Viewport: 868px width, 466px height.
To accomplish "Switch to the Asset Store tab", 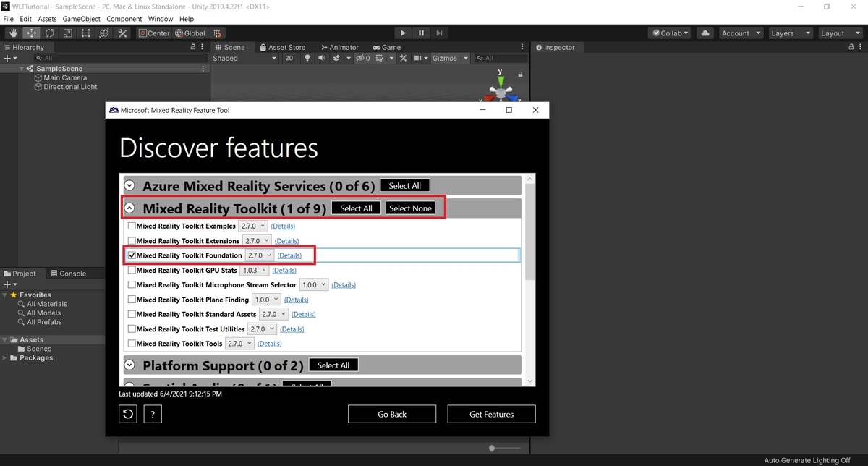I will [282, 48].
